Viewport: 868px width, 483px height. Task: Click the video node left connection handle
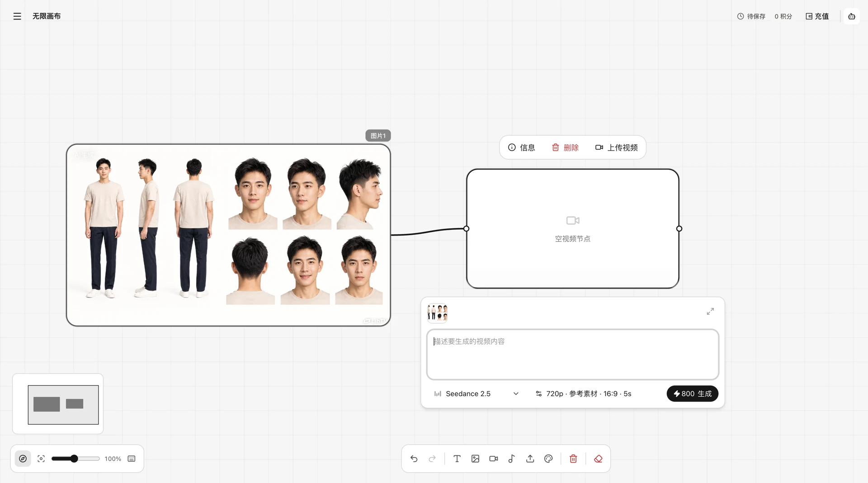[x=467, y=229]
